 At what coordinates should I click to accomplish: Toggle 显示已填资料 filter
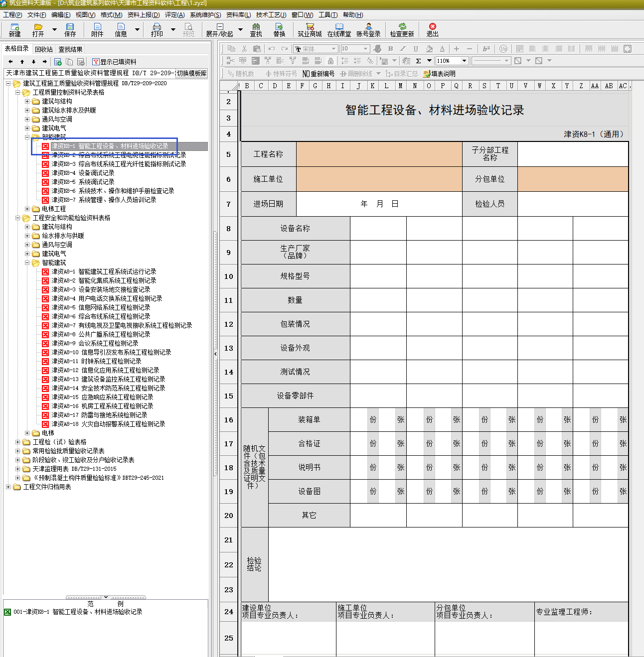[114, 62]
